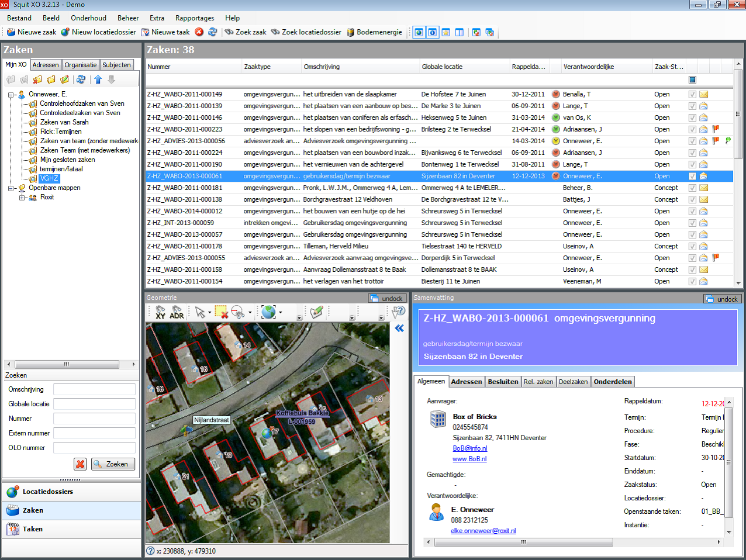Open the www.BoB.nl link
Screen dimensions: 746x560
469,459
